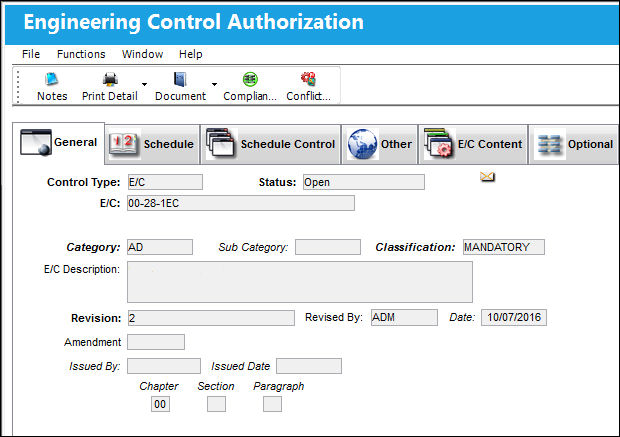The width and height of the screenshot is (620, 437).
Task: Click the toolbar drag handle dots
Action: click(x=18, y=86)
